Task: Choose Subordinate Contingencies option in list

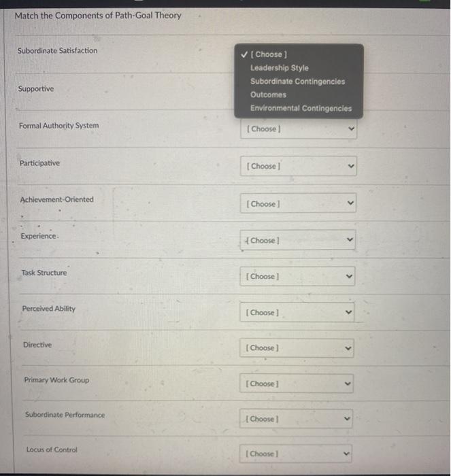Action: point(298,82)
